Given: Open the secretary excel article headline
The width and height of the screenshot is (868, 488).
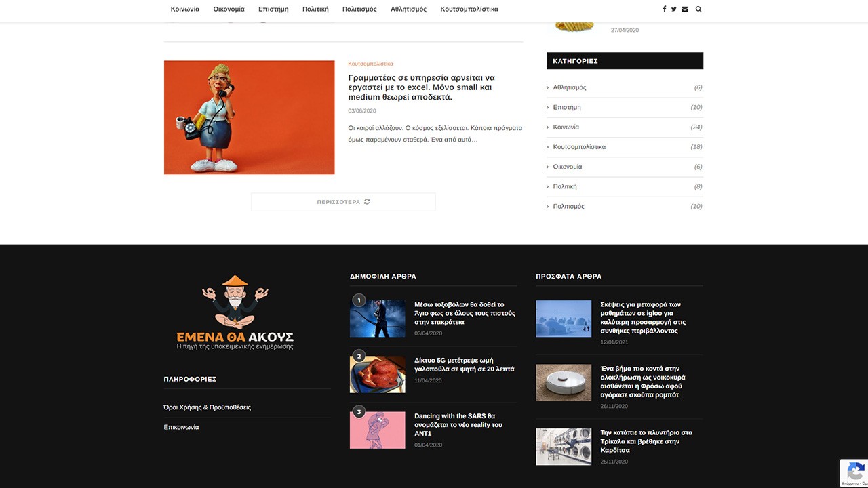Looking at the screenshot, I should (x=421, y=87).
